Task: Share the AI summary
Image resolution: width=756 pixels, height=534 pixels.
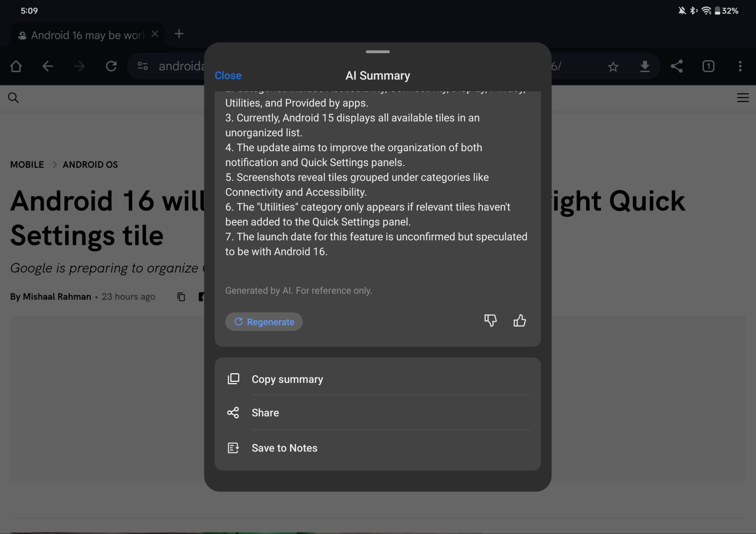Action: coord(264,412)
